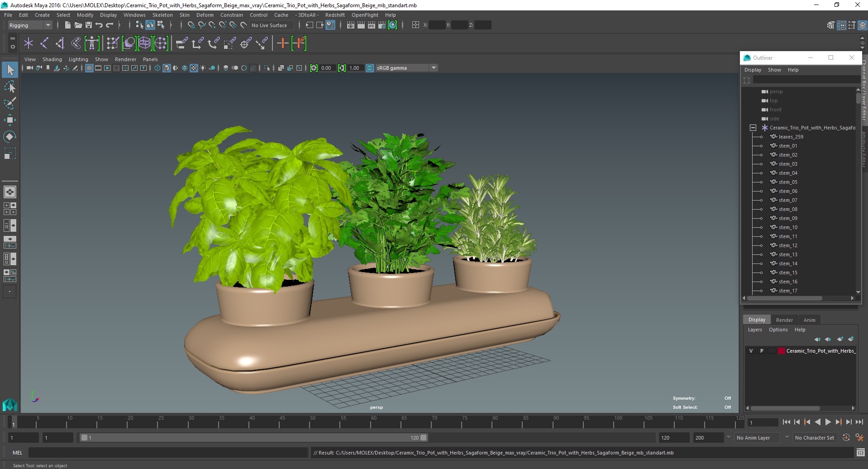Select the Scale tool in toolbox
The width and height of the screenshot is (868, 469).
coord(10,153)
